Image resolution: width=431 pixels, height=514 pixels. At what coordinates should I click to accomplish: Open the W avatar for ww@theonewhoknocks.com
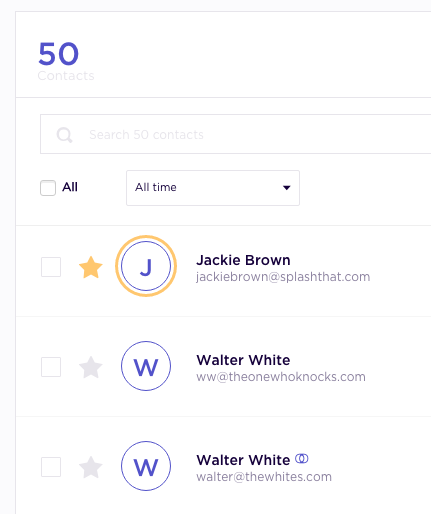pyautogui.click(x=146, y=366)
